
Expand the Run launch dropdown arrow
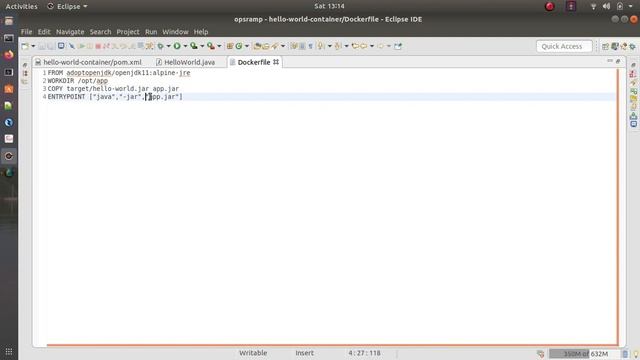(x=185, y=46)
